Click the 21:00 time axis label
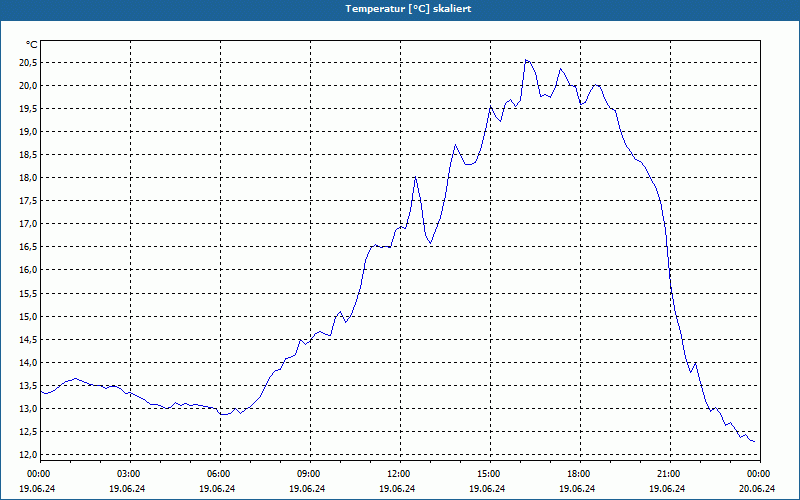Image resolution: width=800 pixels, height=500 pixels. click(x=670, y=474)
